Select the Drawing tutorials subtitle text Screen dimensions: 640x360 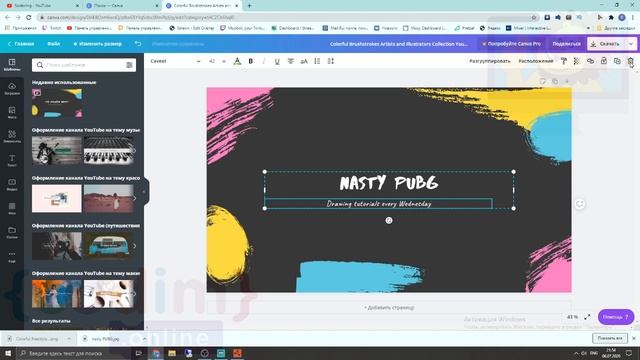[x=379, y=203]
